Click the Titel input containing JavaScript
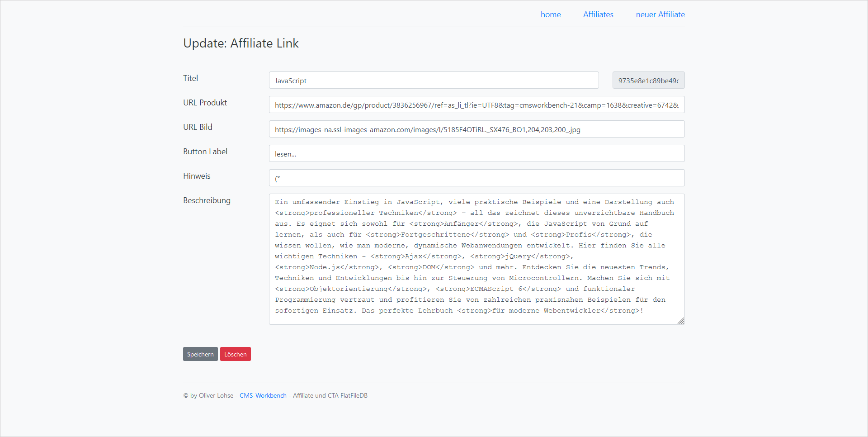Viewport: 868px width, 437px height. [433, 81]
